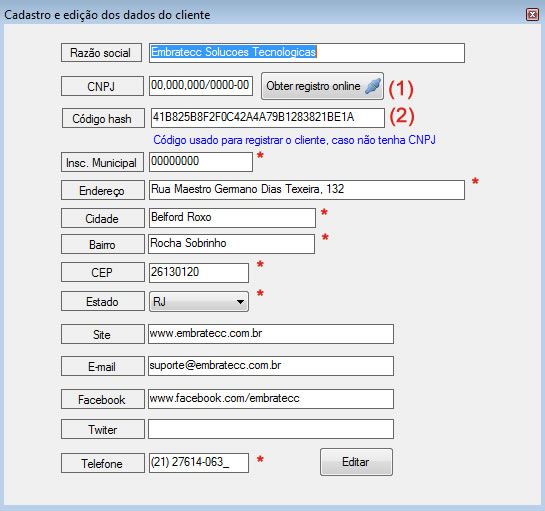Click the Endereço label
545x511 pixels.
[103, 190]
